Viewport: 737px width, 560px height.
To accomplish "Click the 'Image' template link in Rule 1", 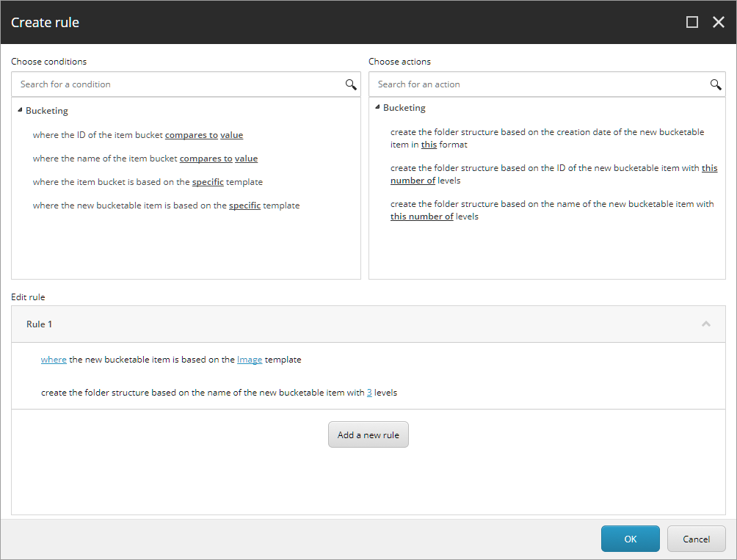I will coord(250,360).
